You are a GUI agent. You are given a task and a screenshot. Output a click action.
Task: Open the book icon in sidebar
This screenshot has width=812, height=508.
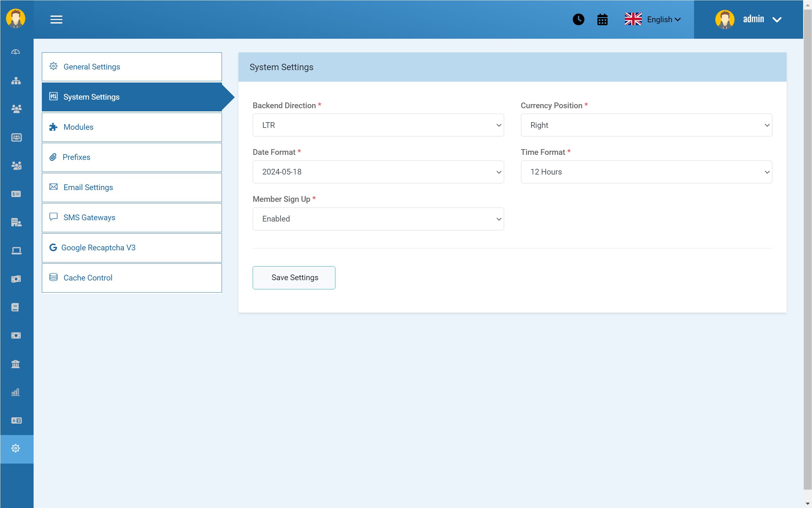point(16,307)
